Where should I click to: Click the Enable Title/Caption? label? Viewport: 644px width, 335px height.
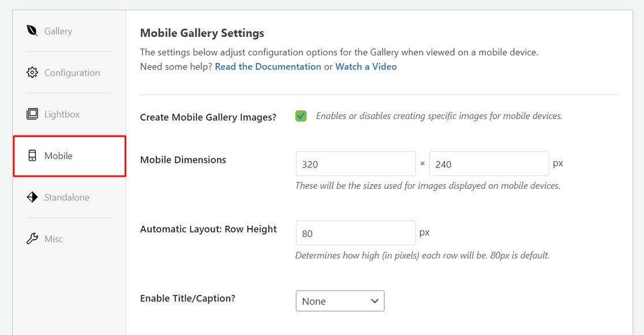pyautogui.click(x=188, y=299)
